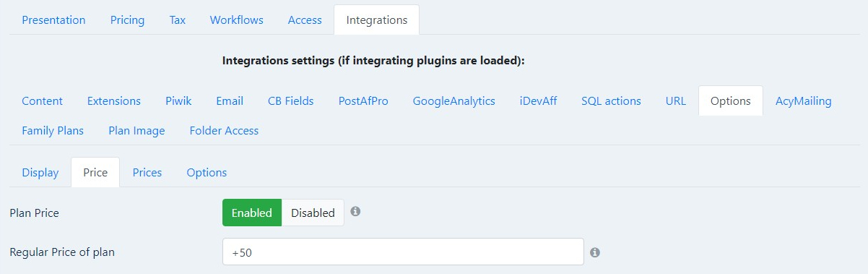
Task: Set Plan Price to Disabled
Action: pos(313,213)
